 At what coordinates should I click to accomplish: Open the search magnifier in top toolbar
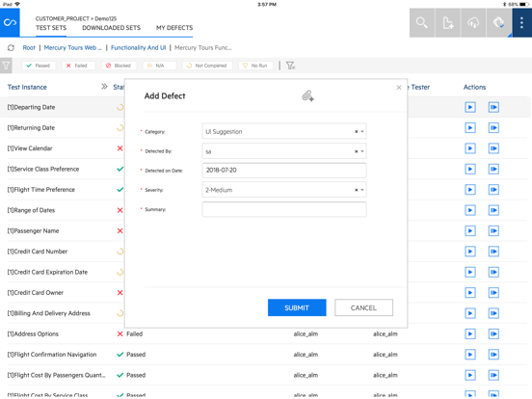coord(422,23)
